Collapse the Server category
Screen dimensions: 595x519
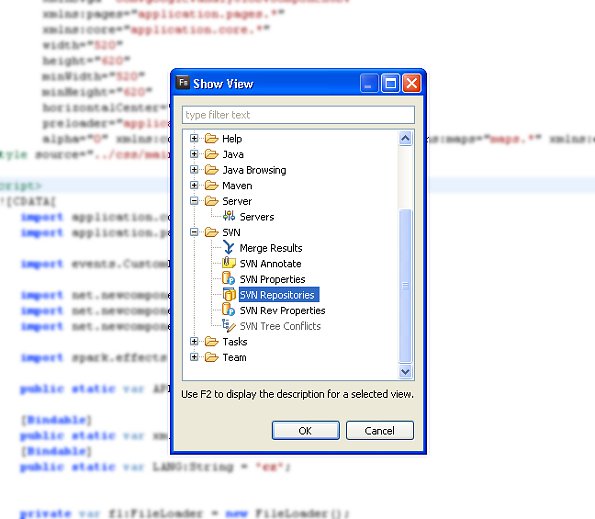(194, 201)
